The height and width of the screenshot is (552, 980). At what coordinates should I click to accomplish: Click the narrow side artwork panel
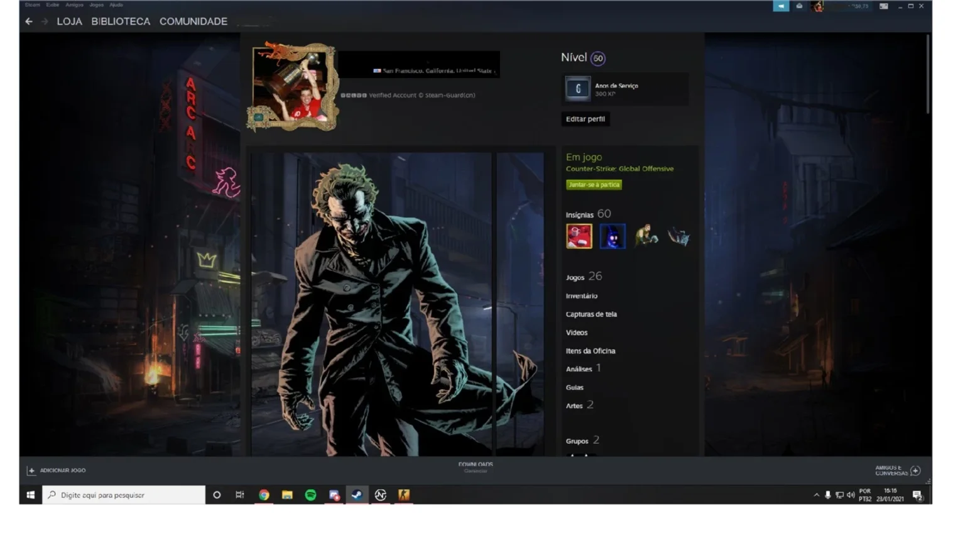(520, 304)
